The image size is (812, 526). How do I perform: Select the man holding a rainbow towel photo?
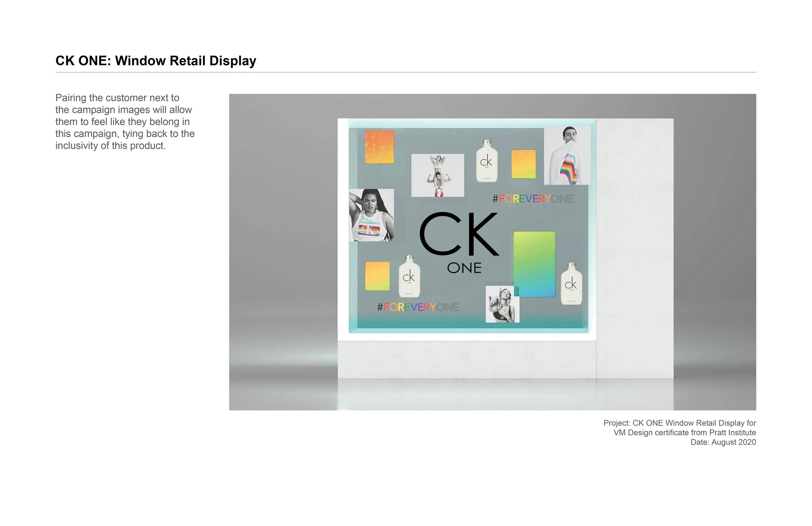(x=567, y=156)
